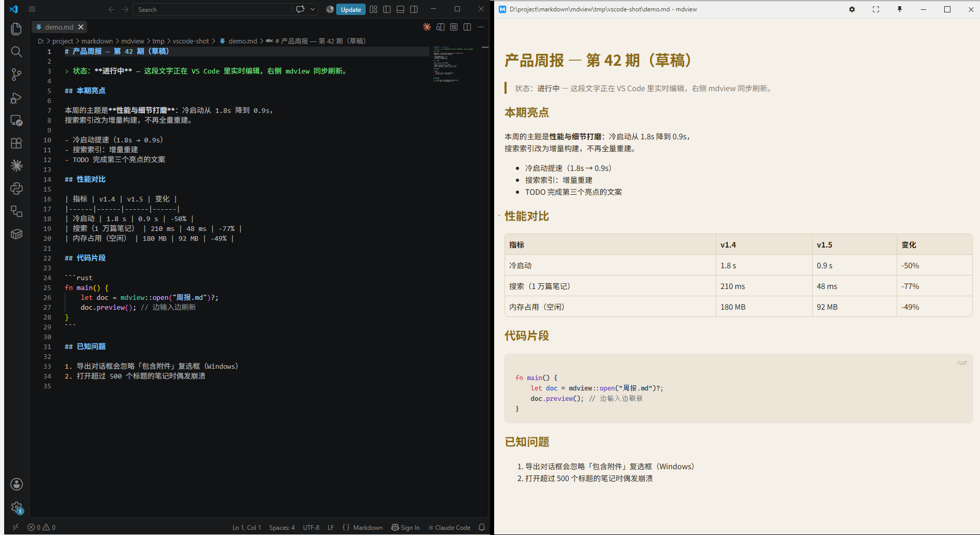980x535 pixels.
Task: Select encoding UTF-8 in status bar
Action: (311, 527)
